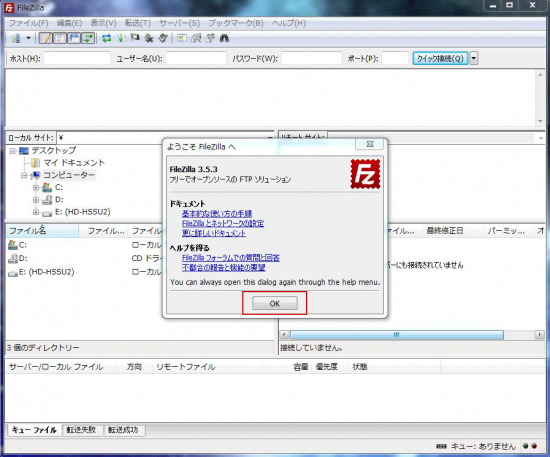This screenshot has width=550, height=457.
Task: Open the 更に詳しいドキュメント link
Action: tap(214, 233)
